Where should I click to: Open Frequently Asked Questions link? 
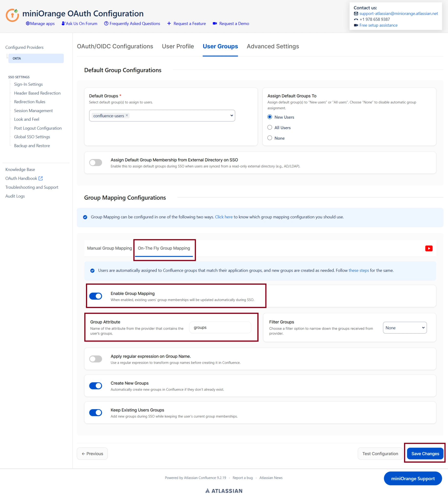coord(135,23)
